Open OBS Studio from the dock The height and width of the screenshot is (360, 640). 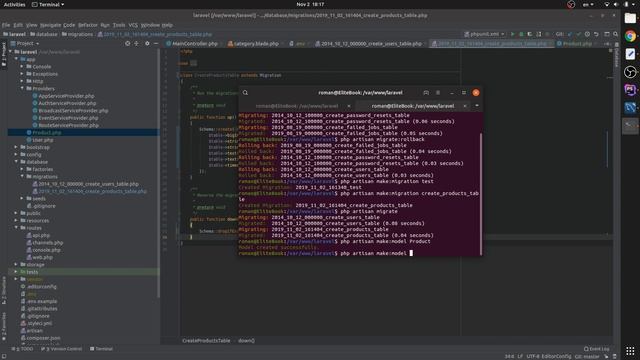[630, 72]
